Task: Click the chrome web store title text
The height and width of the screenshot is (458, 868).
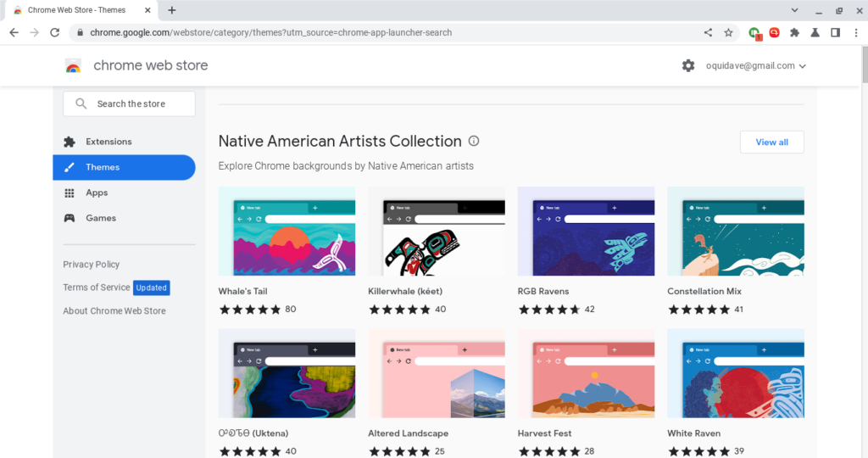Action: tap(151, 65)
